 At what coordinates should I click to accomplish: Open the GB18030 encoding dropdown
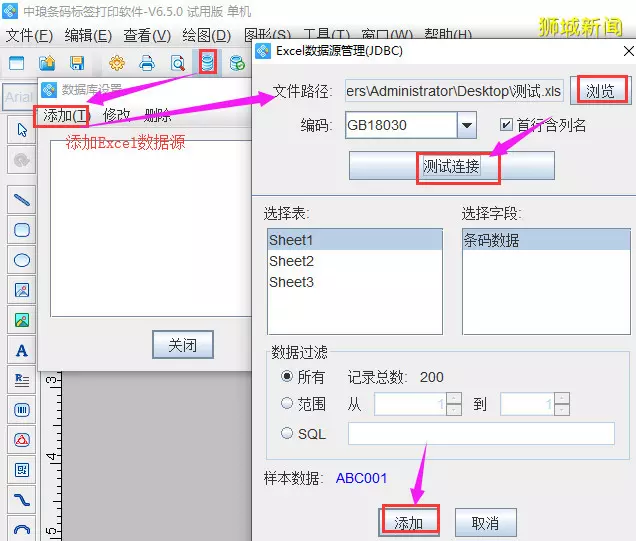pyautogui.click(x=467, y=125)
